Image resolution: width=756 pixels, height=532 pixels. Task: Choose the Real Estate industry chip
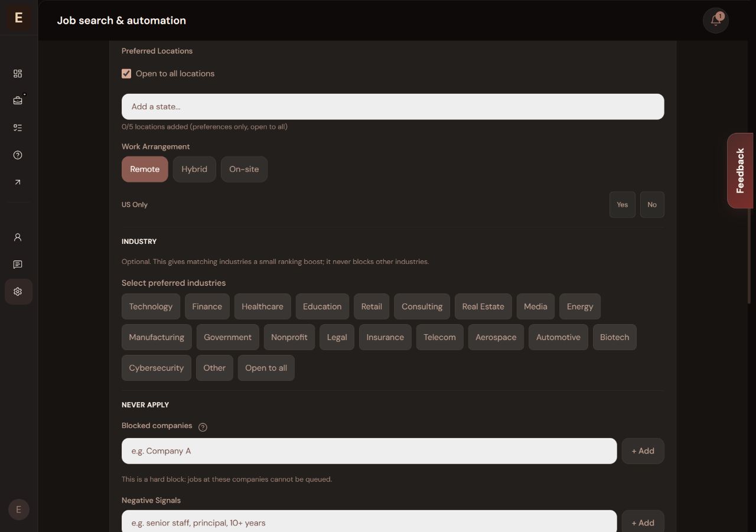(x=483, y=306)
